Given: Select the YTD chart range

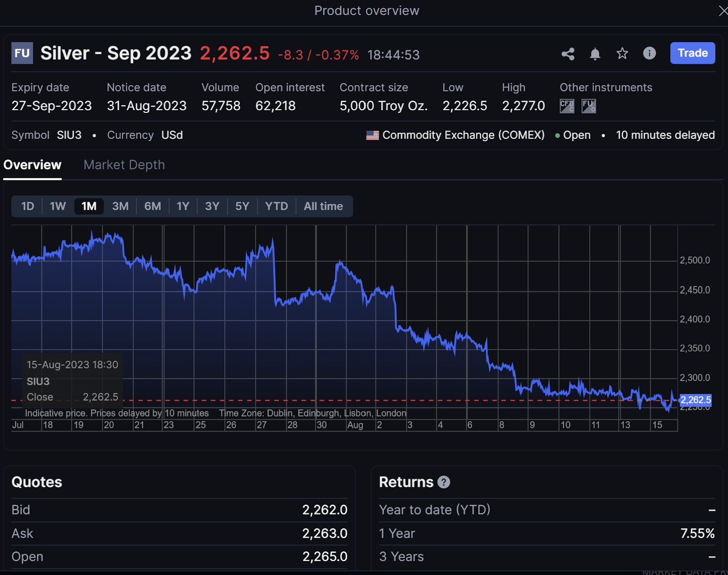Looking at the screenshot, I should coord(276,206).
